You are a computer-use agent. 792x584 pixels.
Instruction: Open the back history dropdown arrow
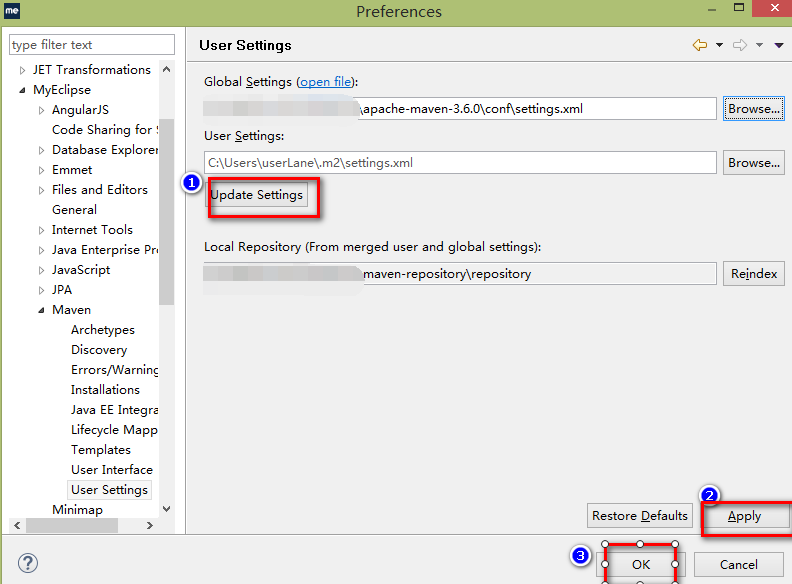click(719, 45)
